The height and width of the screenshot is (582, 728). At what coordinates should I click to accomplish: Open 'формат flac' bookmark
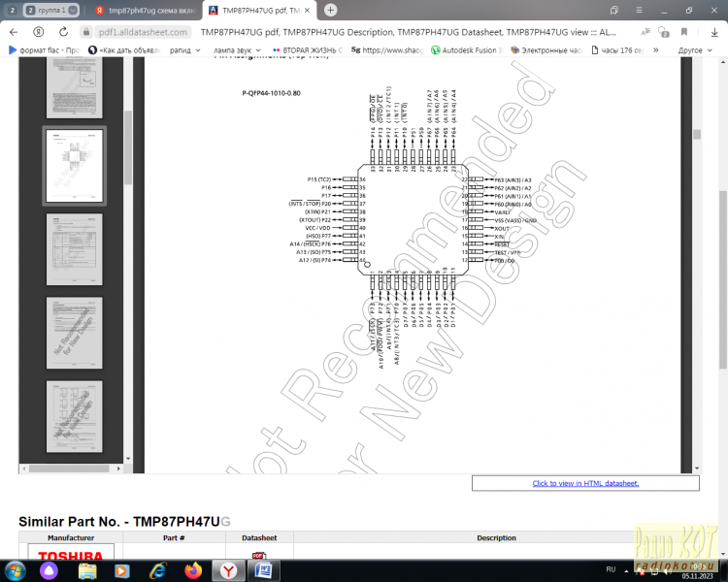(x=45, y=50)
